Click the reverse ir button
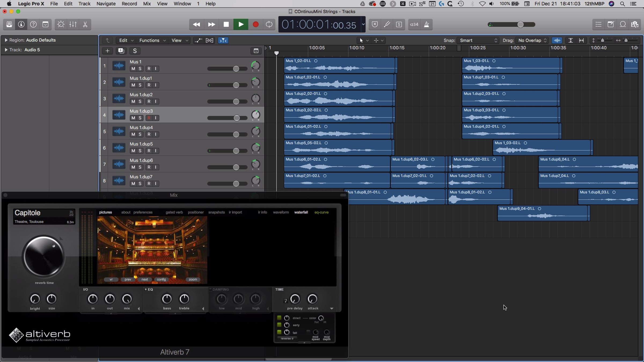 click(287, 339)
